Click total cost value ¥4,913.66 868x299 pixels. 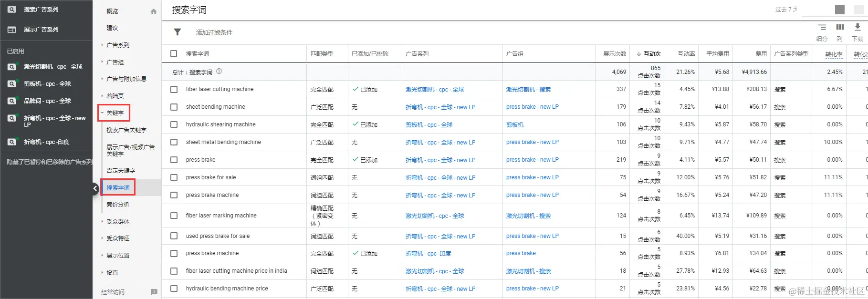tap(754, 72)
